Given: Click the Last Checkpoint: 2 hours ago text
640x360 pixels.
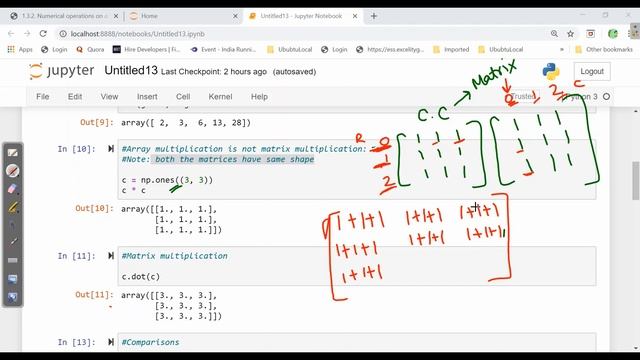Looking at the screenshot, I should [214, 72].
